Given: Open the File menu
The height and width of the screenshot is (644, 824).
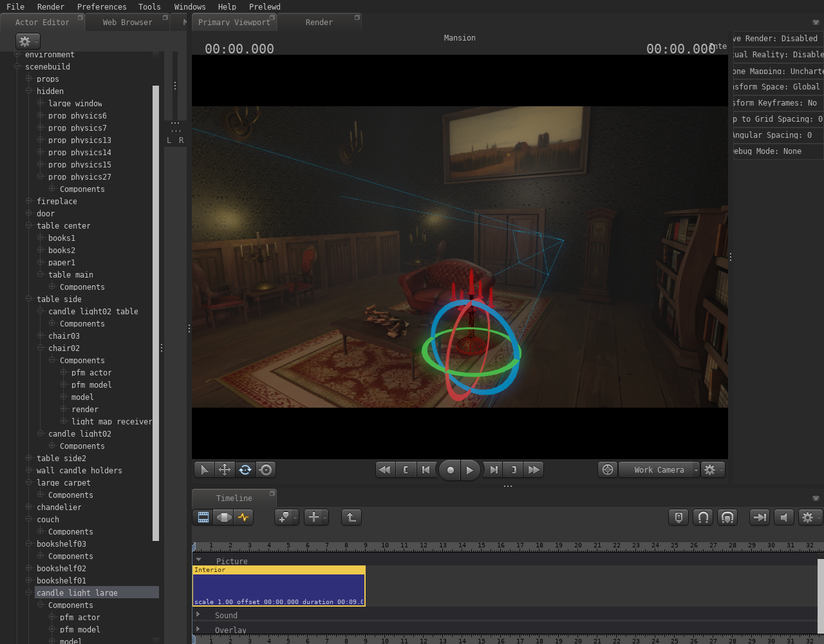Looking at the screenshot, I should (15, 6).
